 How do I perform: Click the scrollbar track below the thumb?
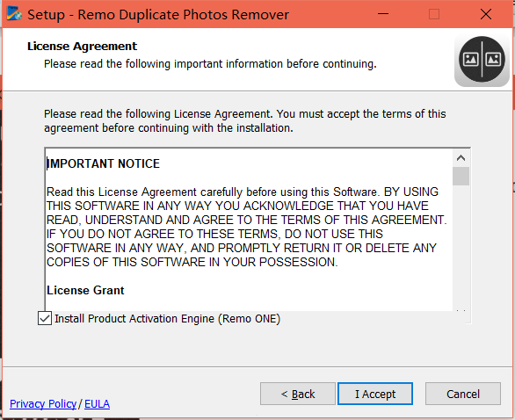pyautogui.click(x=461, y=246)
